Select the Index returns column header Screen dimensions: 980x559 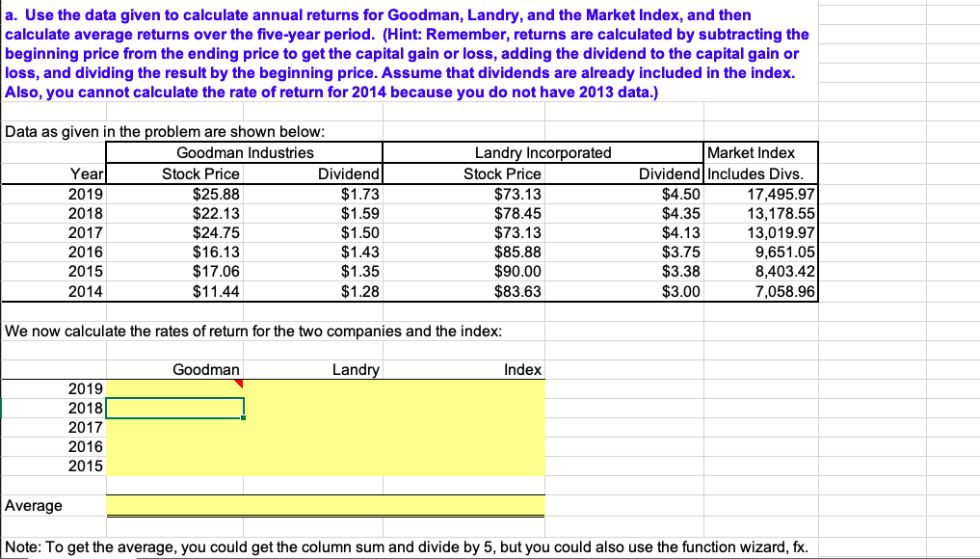[522, 369]
